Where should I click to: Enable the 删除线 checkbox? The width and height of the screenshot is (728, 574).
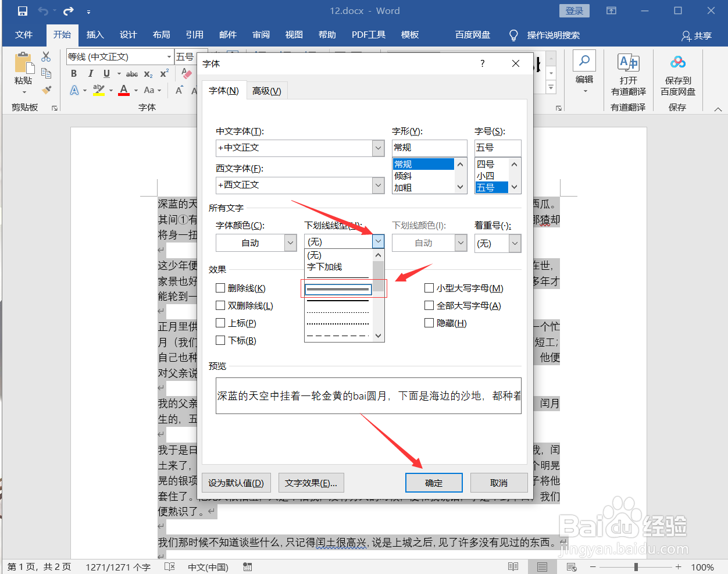[x=220, y=288]
